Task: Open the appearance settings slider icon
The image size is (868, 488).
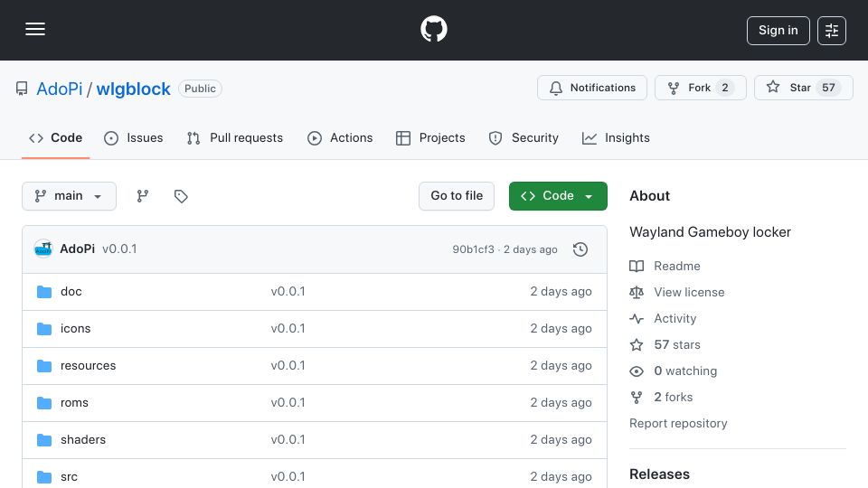Action: (832, 31)
